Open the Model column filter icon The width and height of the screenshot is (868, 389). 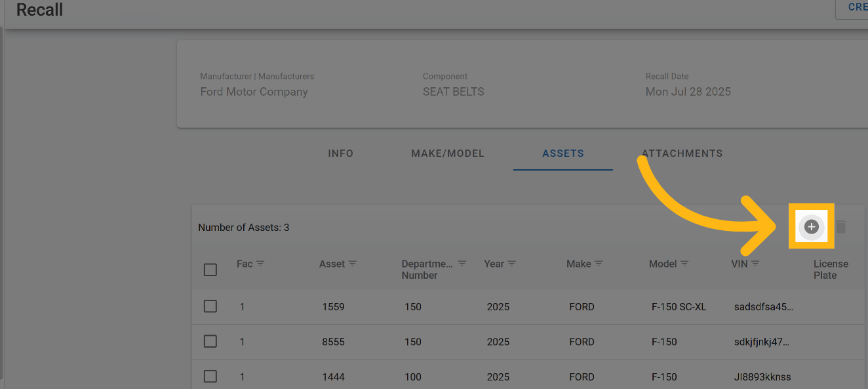point(684,264)
